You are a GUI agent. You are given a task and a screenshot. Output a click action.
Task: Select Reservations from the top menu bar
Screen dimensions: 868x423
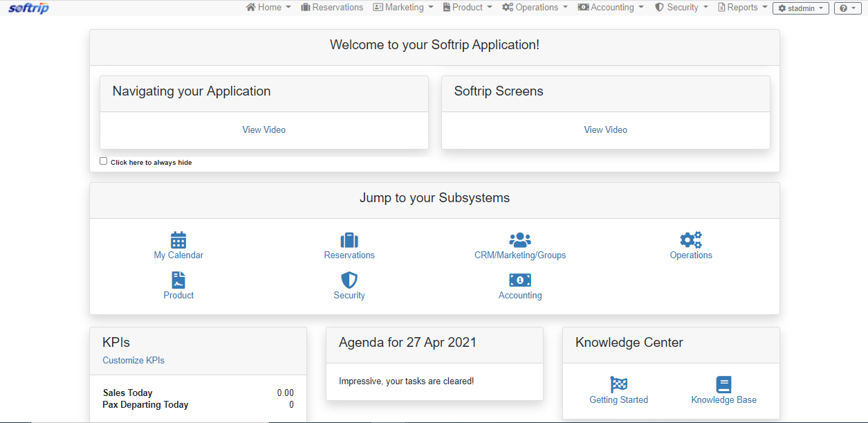point(332,7)
